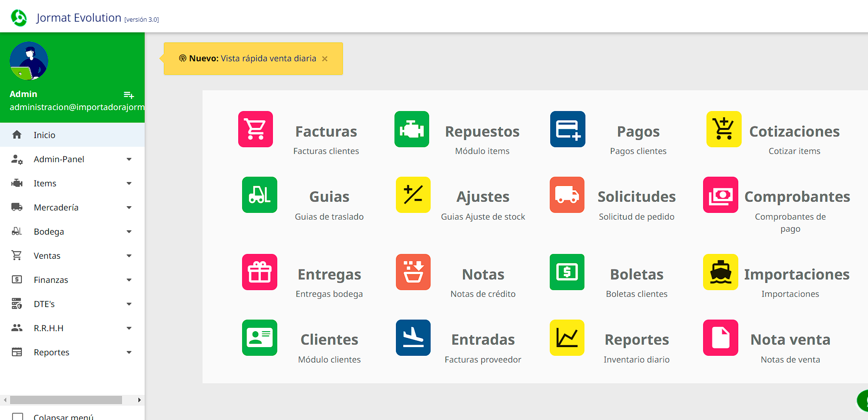The height and width of the screenshot is (420, 868).
Task: Go to Inicio in the sidebar
Action: click(x=44, y=135)
